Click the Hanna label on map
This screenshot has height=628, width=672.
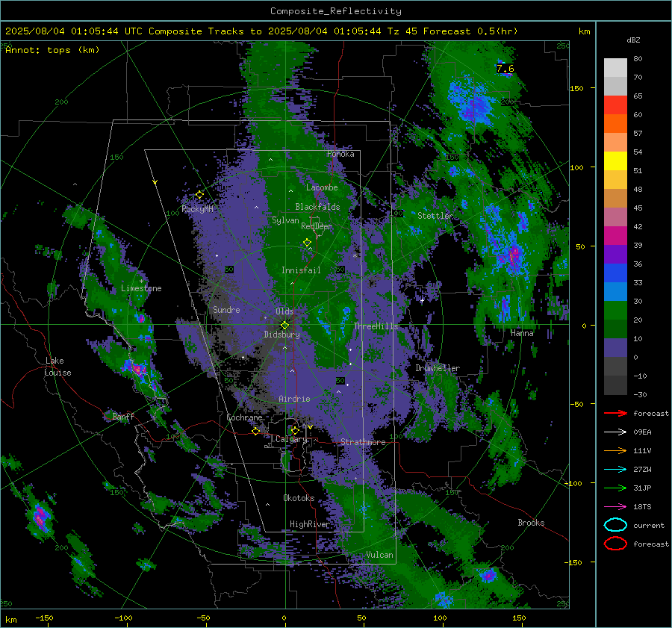click(x=522, y=333)
